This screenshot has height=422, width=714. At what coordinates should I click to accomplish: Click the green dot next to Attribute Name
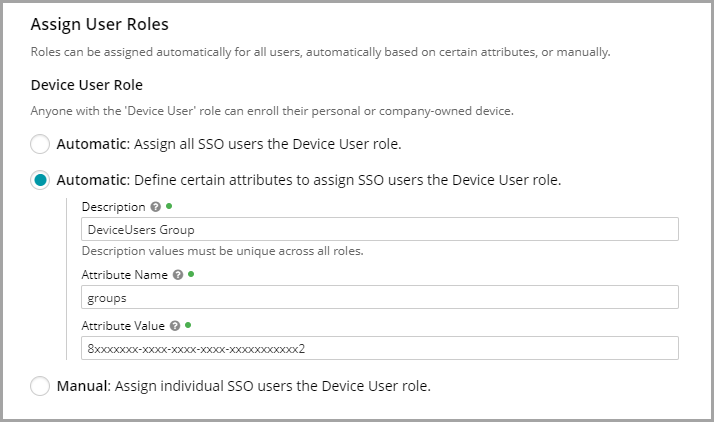pos(189,274)
